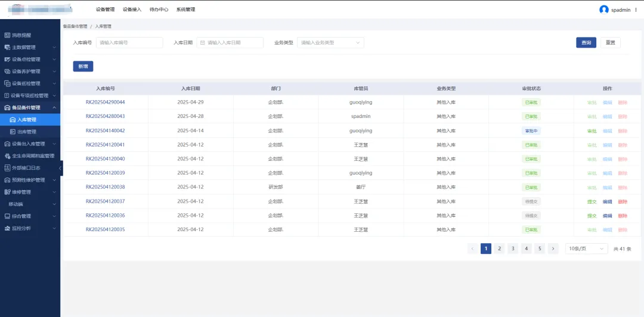Click the 设备养护管理 sidebar icon

pyautogui.click(x=7, y=72)
